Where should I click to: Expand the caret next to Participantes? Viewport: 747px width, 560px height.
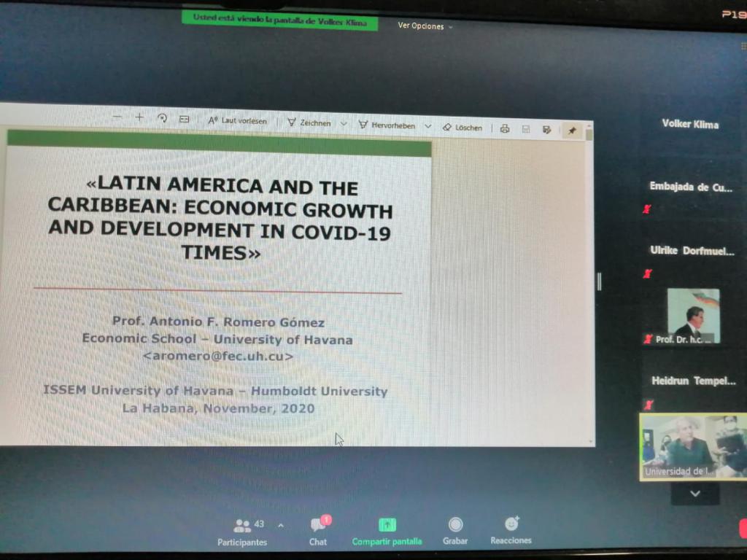tap(281, 526)
